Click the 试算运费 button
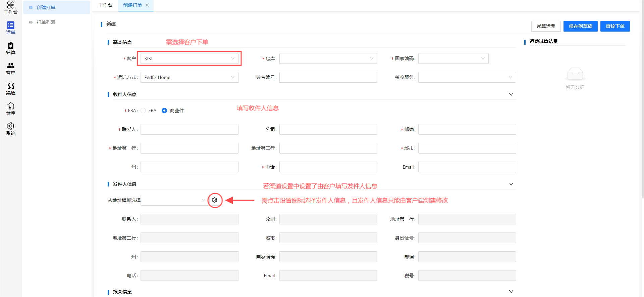644x297 pixels. pos(546,26)
